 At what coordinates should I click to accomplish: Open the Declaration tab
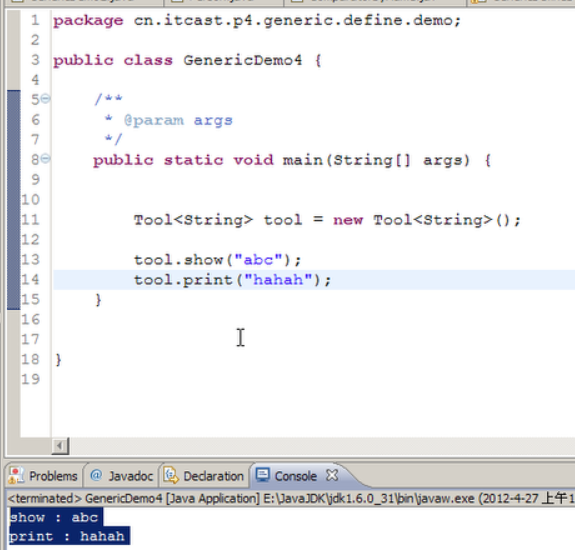204,476
